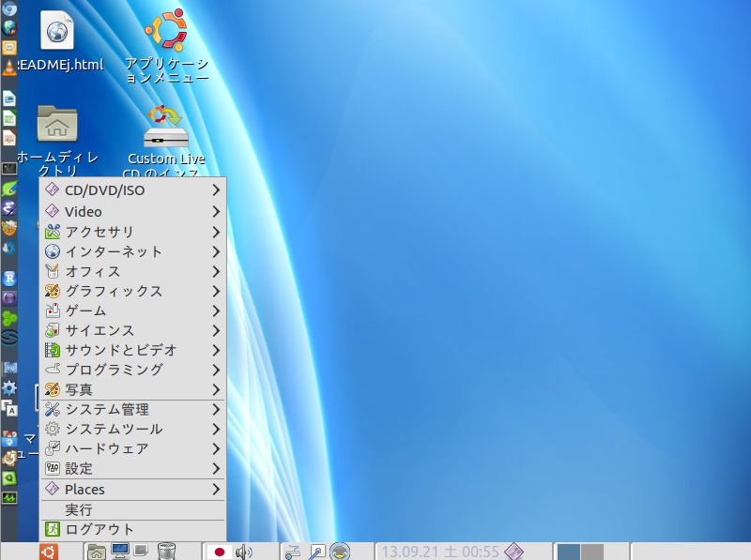The image size is (751, 560).
Task: Choose ログアウト to log out
Action: tap(132, 529)
